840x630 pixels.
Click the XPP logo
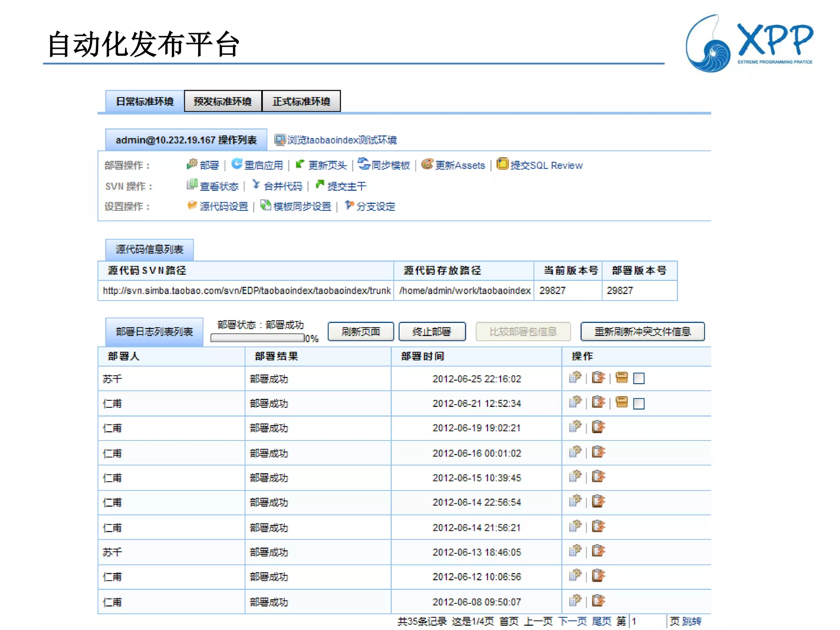[749, 43]
